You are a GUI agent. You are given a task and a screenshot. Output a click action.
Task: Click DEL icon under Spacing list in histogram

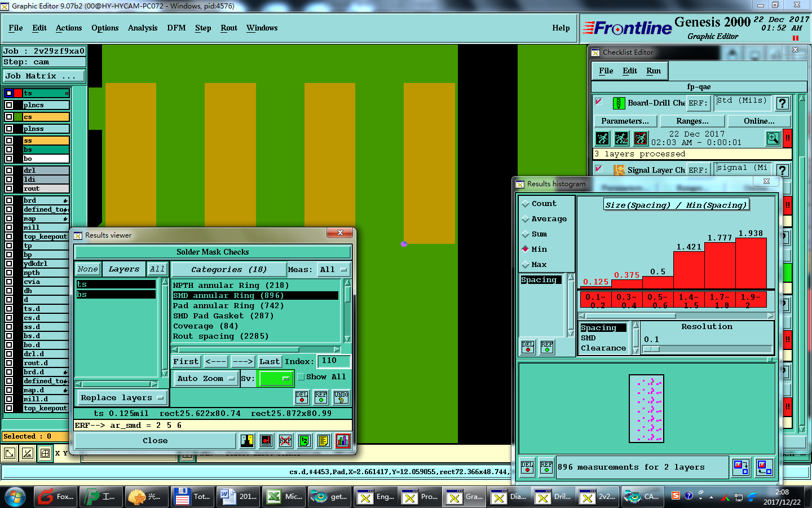click(x=528, y=347)
